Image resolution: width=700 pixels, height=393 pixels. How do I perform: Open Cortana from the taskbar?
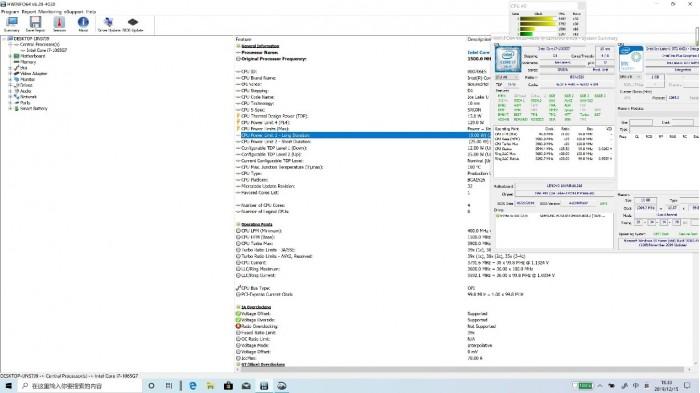coord(152,385)
